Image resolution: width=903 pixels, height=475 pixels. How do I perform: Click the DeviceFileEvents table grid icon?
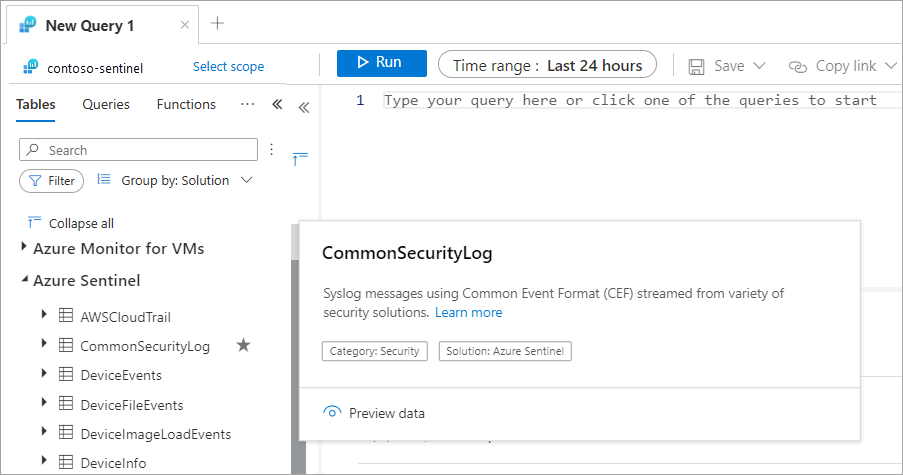tap(66, 402)
